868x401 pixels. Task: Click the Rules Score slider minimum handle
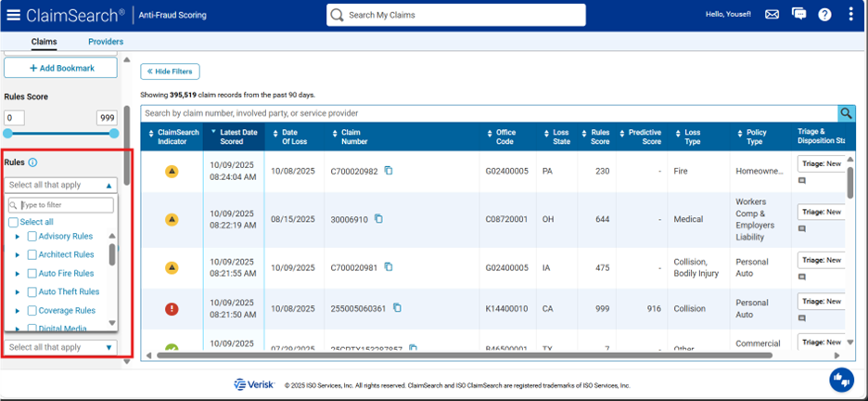tap(7, 134)
